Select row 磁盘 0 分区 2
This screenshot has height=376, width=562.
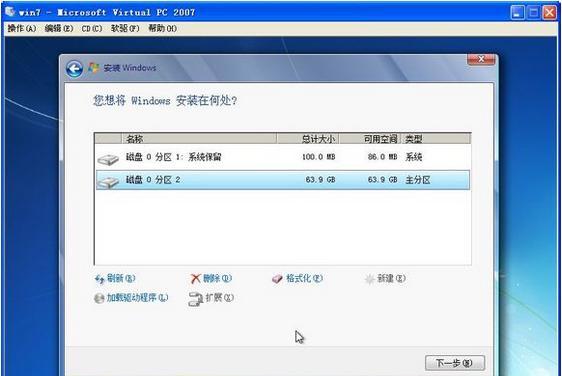(x=283, y=180)
